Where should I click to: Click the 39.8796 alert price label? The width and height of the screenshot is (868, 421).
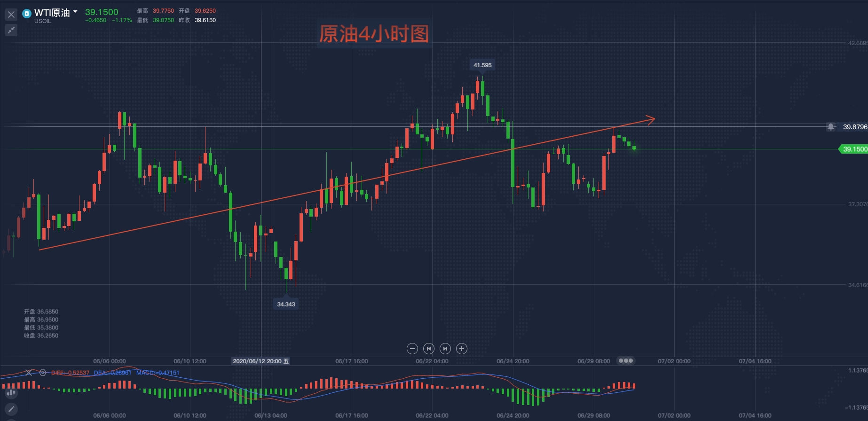point(854,127)
